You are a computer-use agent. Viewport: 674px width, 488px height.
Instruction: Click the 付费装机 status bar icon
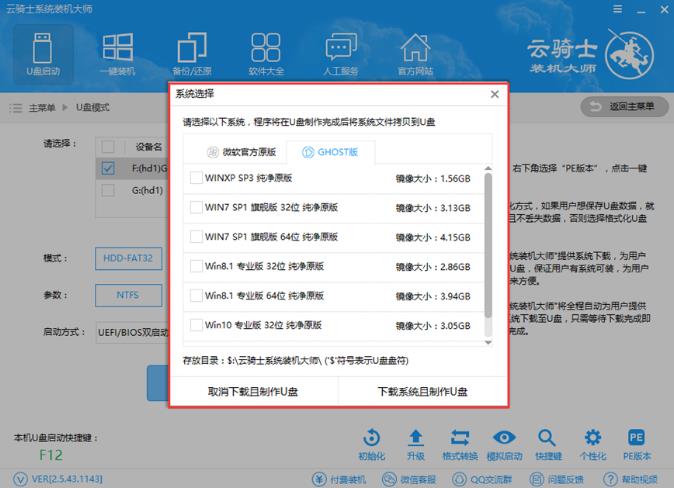click(319, 479)
